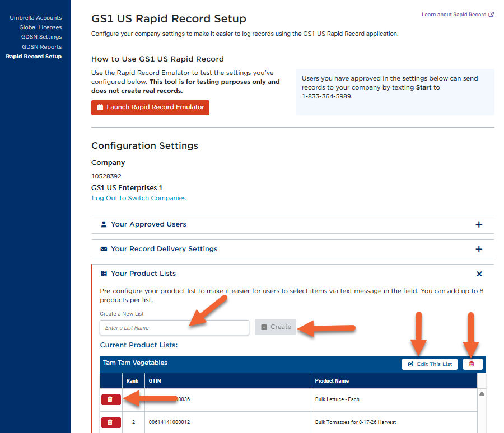This screenshot has width=504, height=433.
Task: Focus the Enter a List Name field
Action: (x=174, y=327)
